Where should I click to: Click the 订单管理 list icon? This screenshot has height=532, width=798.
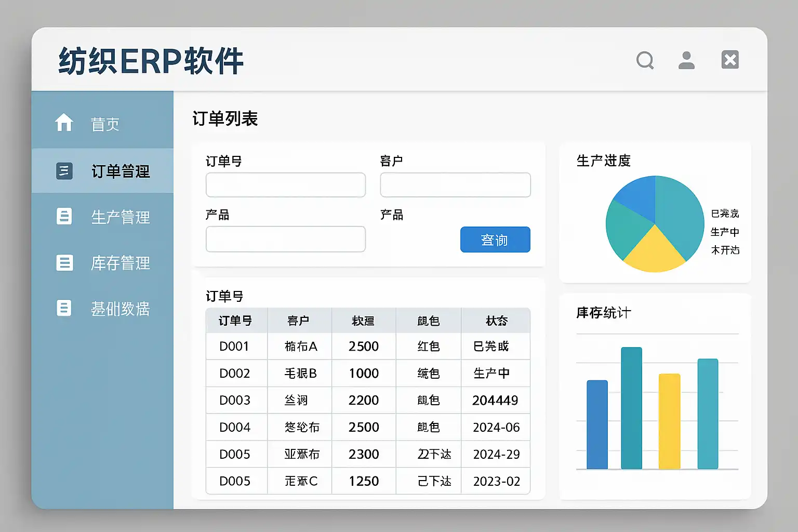[x=64, y=170]
